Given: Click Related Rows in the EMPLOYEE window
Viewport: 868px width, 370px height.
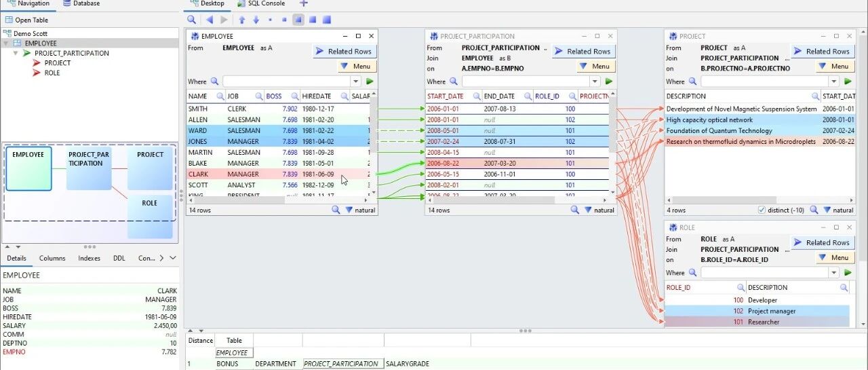Looking at the screenshot, I should 344,51.
